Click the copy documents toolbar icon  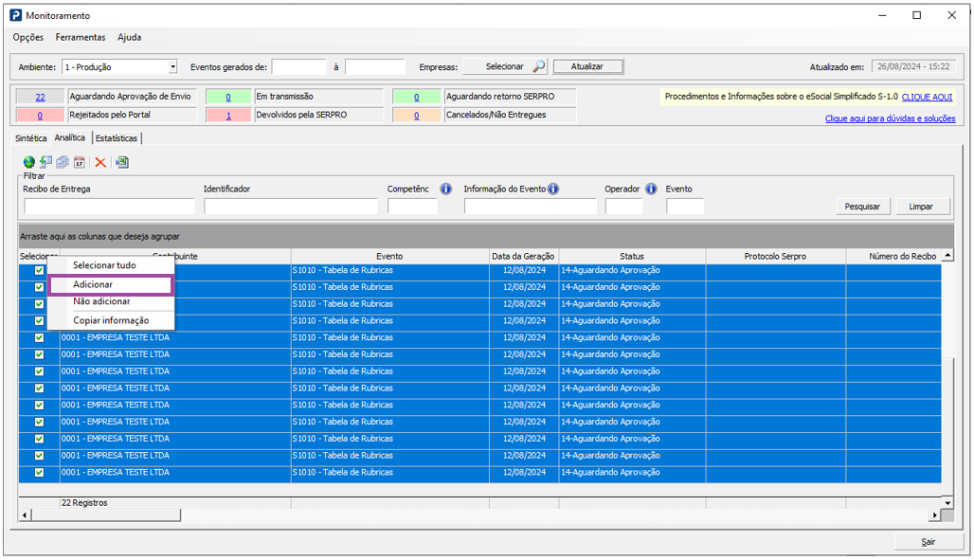tap(63, 162)
